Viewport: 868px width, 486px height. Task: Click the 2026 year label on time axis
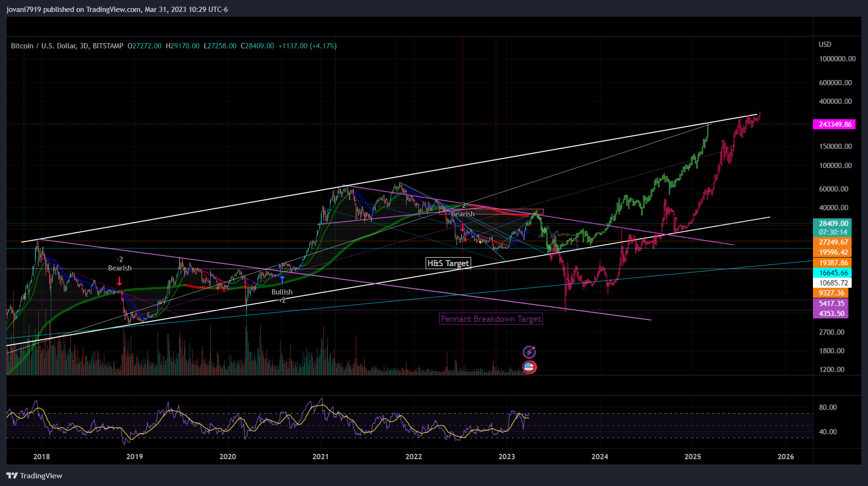click(x=786, y=457)
